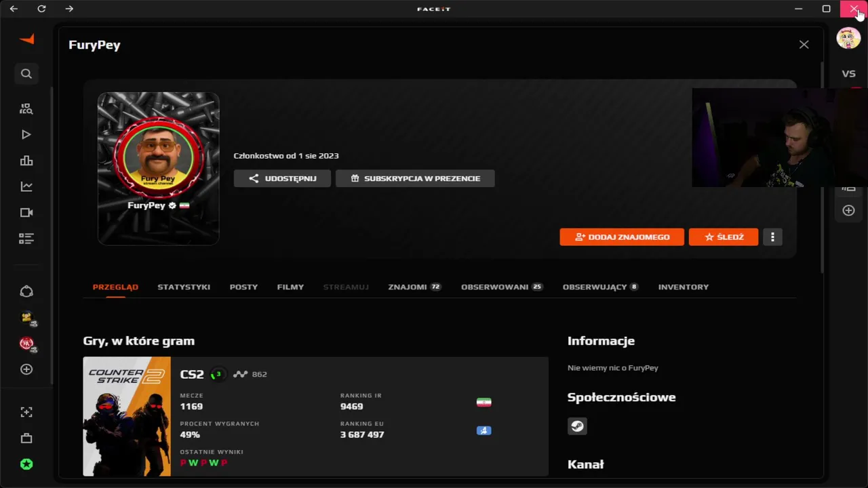This screenshot has width=868, height=488.
Task: Switch to the OBSERWUJĄCY tab
Action: (600, 287)
